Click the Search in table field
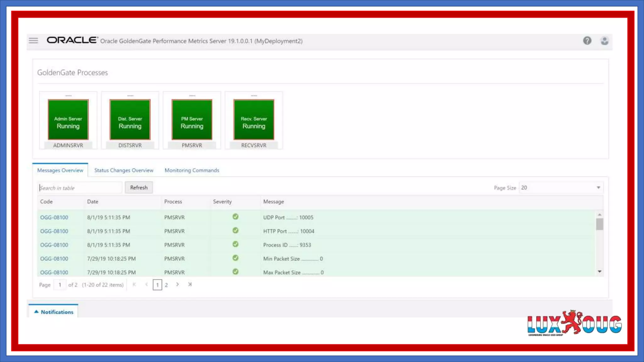Viewport: 644px width, 362px height. 80,188
